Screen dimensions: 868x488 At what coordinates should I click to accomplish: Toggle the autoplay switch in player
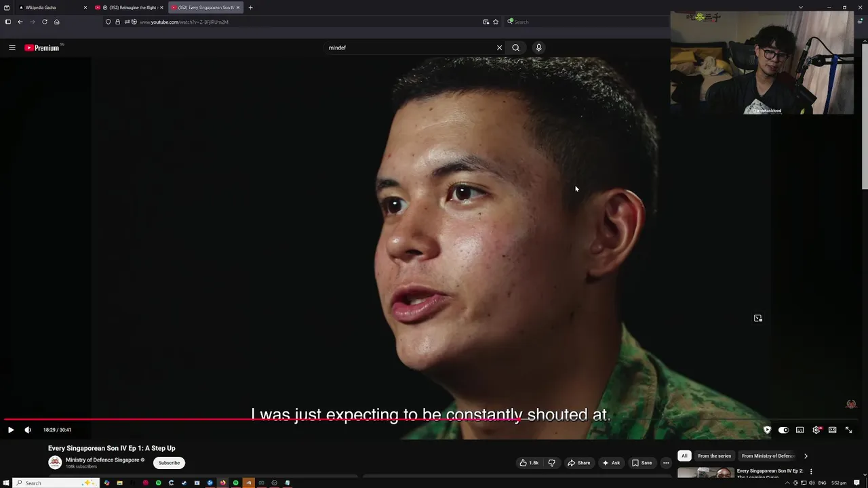coord(783,430)
